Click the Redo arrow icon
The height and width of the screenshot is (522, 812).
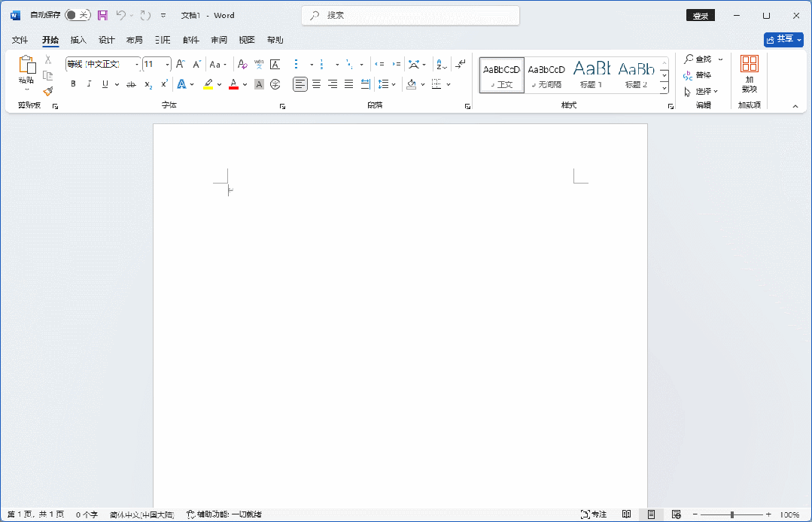tap(145, 16)
